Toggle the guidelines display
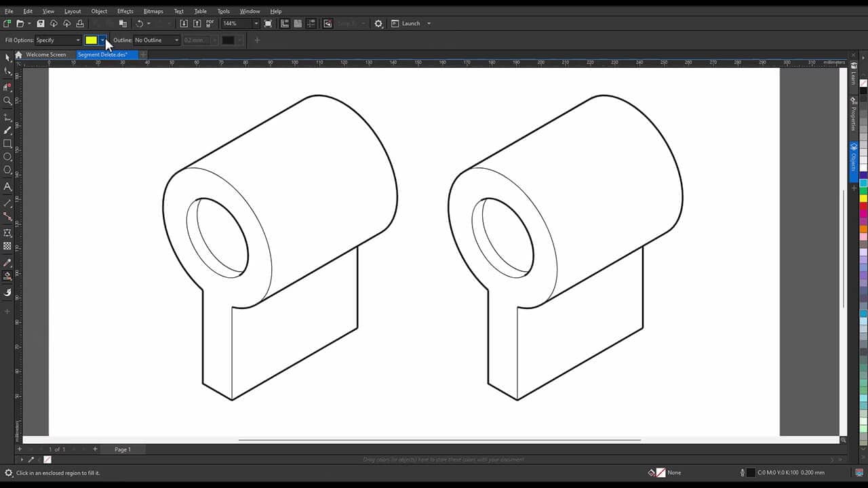The width and height of the screenshot is (868, 488). point(311,24)
